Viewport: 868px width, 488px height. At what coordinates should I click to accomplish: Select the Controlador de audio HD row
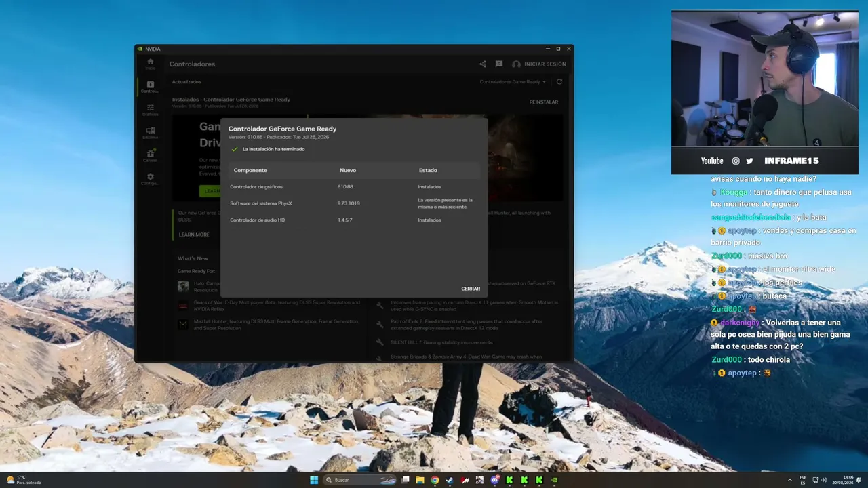[354, 220]
